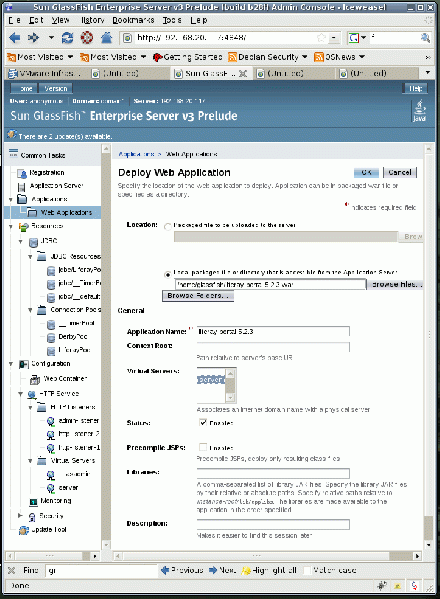Image resolution: width=440 pixels, height=599 pixels.
Task: Click the main pane horizontal scrollbar
Action: (267, 556)
